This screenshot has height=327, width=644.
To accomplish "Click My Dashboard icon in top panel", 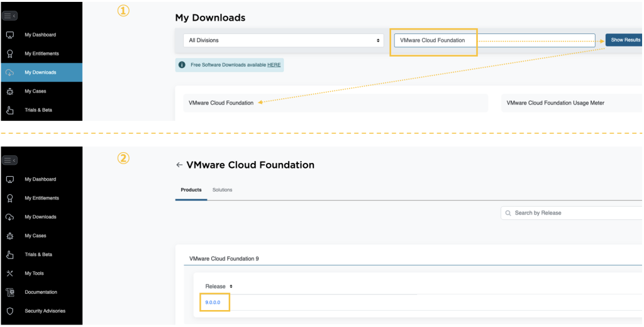I will click(x=10, y=35).
